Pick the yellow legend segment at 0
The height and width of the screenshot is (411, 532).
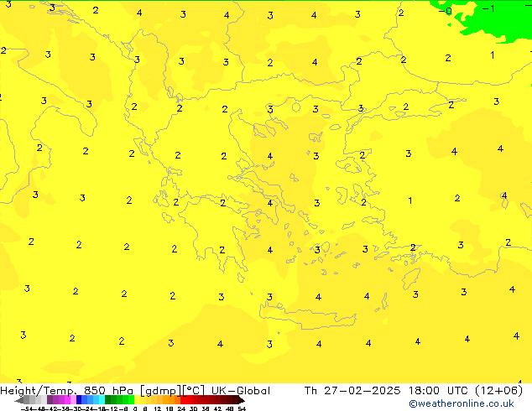click(137, 400)
